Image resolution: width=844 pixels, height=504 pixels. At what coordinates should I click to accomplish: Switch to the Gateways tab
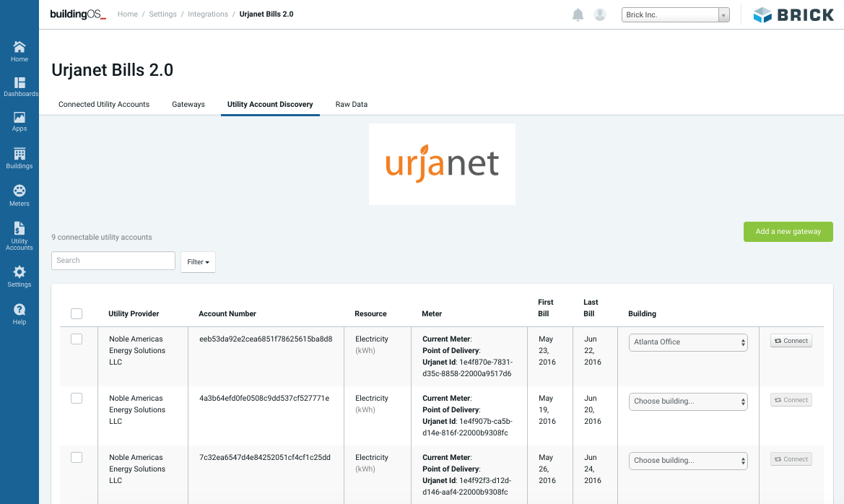188,105
